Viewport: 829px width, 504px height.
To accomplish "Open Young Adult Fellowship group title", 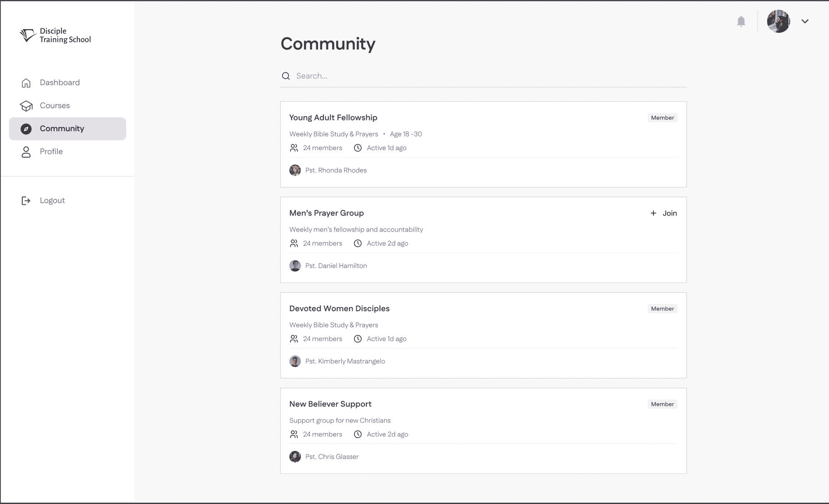I will (333, 118).
